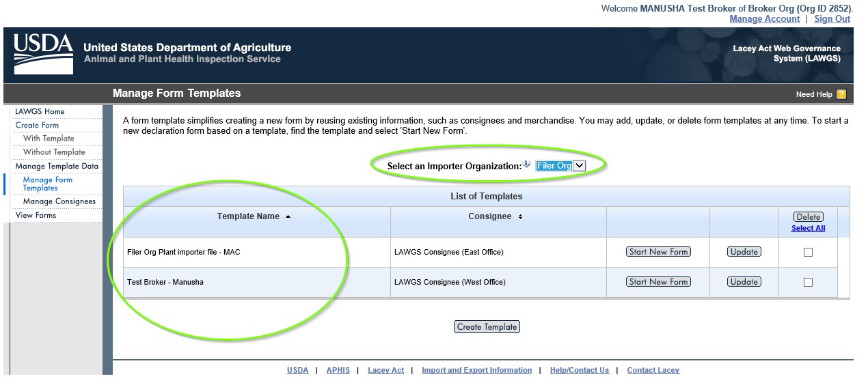The image size is (868, 385).
Task: Open the Help/Contact Us footer link
Action: click(579, 370)
